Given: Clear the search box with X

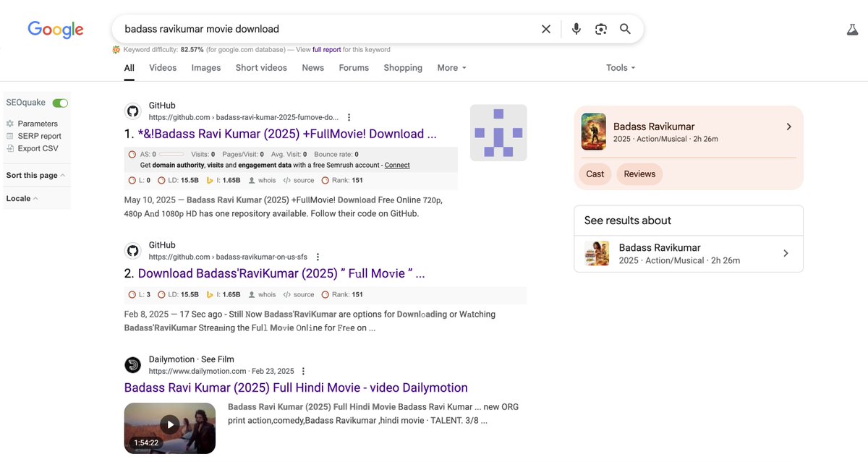Looking at the screenshot, I should 546,29.
